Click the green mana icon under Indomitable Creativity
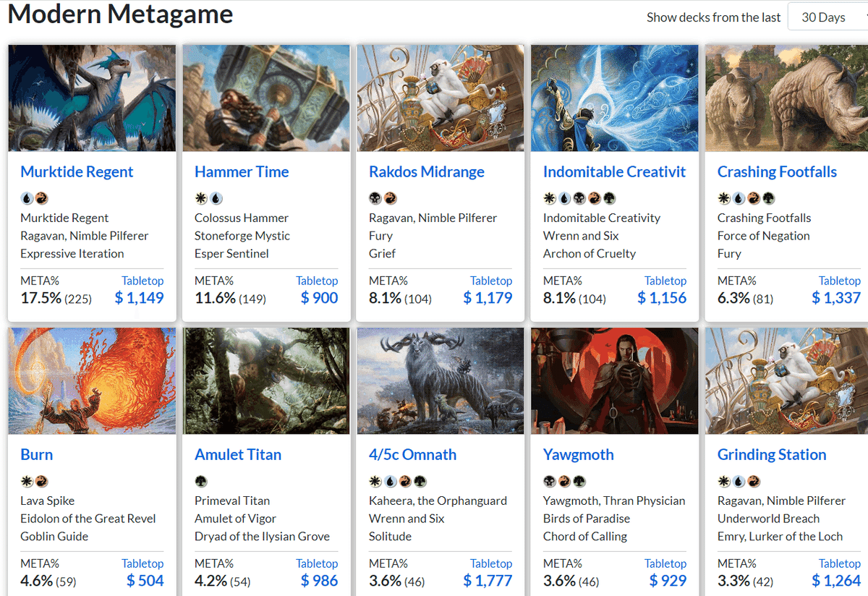868x596 pixels. [x=610, y=198]
